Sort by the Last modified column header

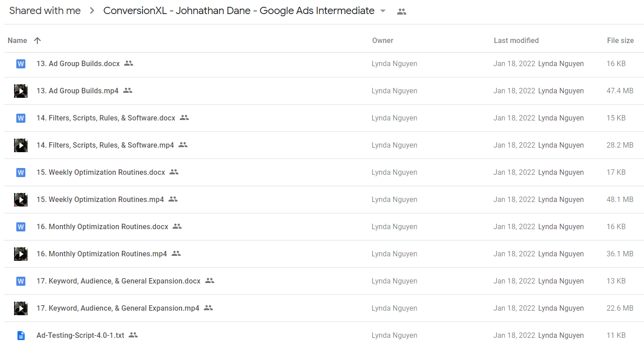516,41
